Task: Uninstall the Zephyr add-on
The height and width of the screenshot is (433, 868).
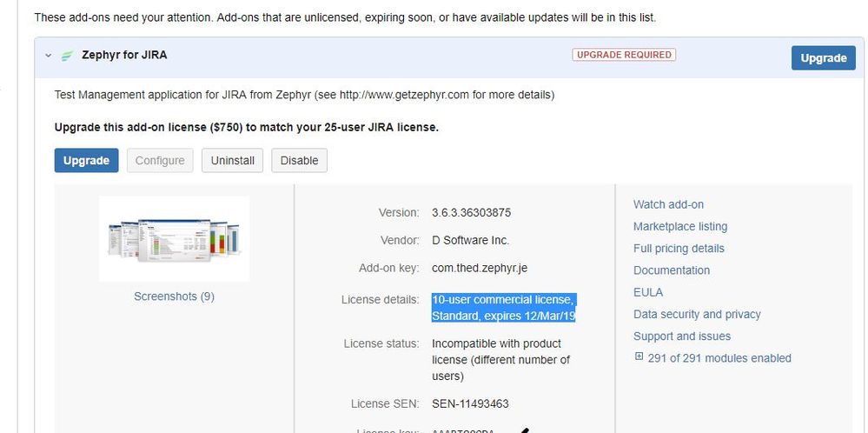Action: pos(233,161)
